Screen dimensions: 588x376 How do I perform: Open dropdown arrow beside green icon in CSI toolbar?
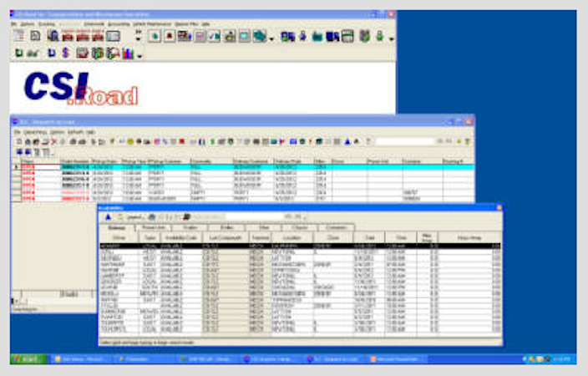(x=271, y=38)
